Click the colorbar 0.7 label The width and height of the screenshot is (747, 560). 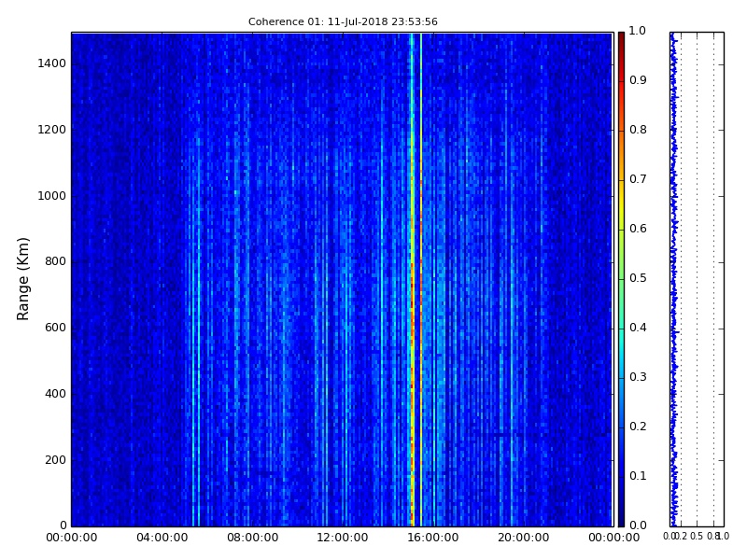638,179
